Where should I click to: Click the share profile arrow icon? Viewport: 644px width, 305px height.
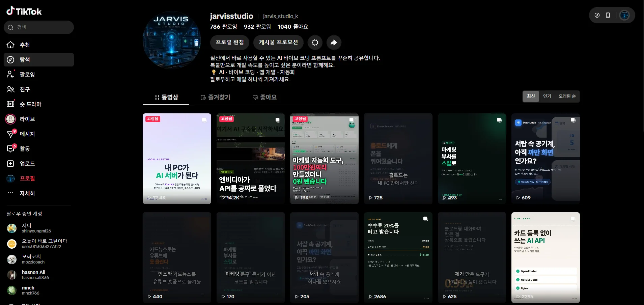tap(334, 43)
